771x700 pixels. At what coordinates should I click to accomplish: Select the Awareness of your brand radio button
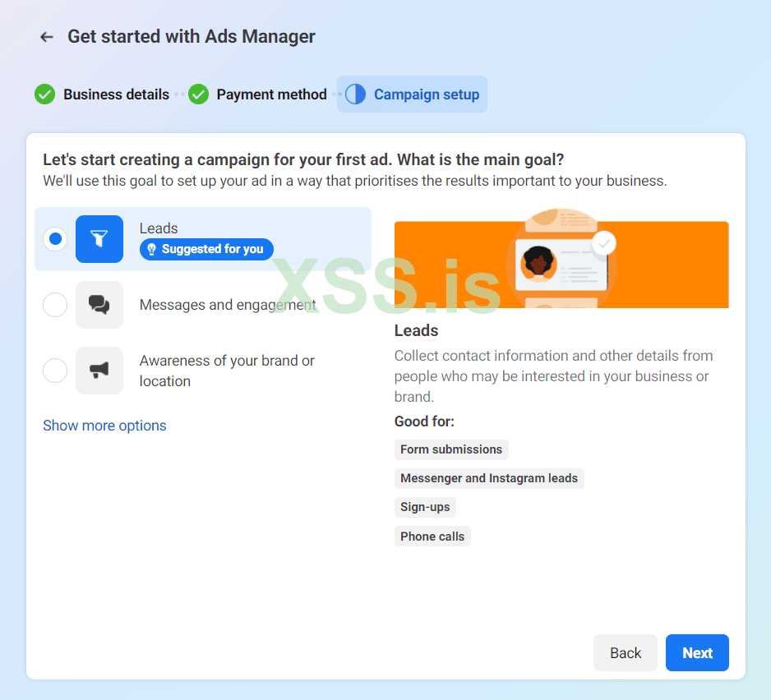(x=55, y=371)
